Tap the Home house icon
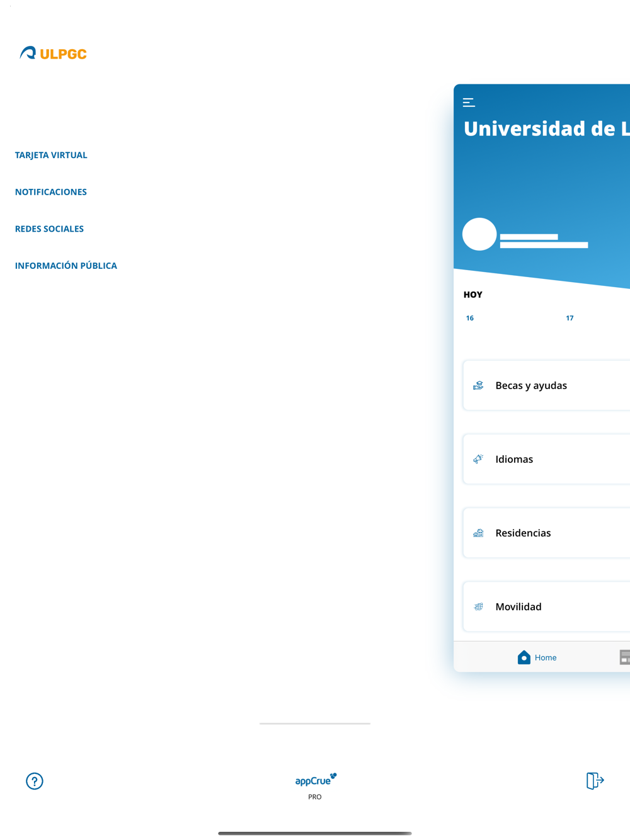Screen dimensions: 630x840 pos(524,657)
